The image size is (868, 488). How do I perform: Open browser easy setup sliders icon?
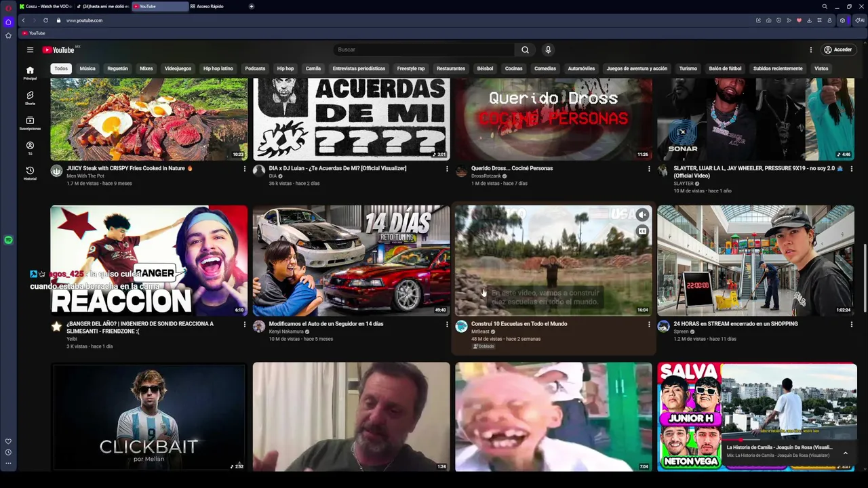819,20
